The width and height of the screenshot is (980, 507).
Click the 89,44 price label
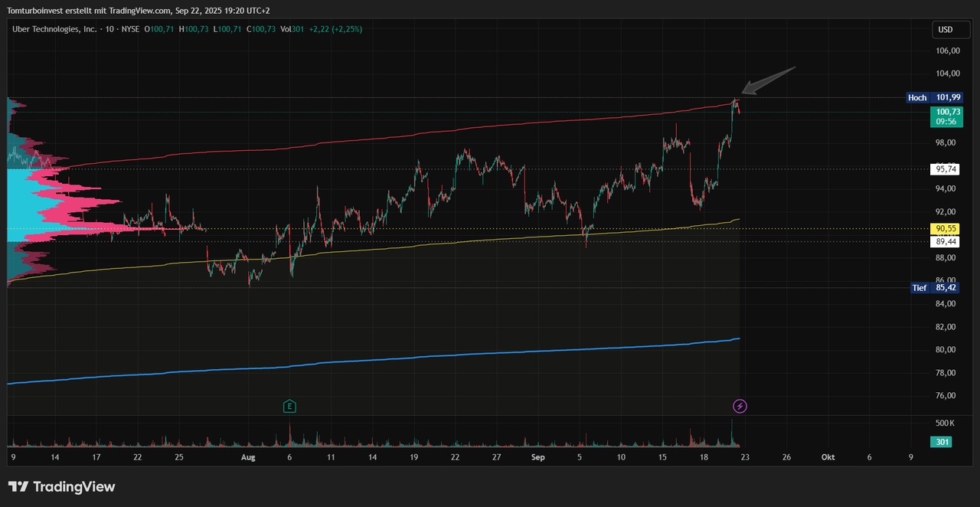coord(946,241)
